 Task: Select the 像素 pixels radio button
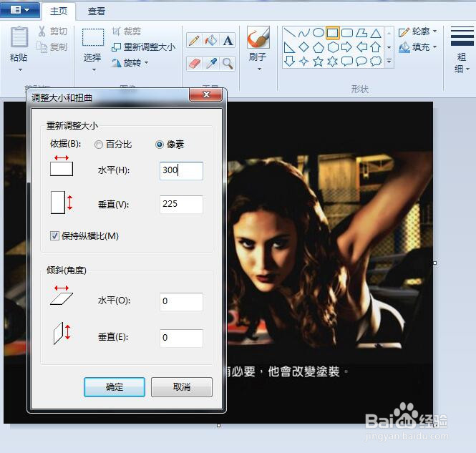pos(160,145)
